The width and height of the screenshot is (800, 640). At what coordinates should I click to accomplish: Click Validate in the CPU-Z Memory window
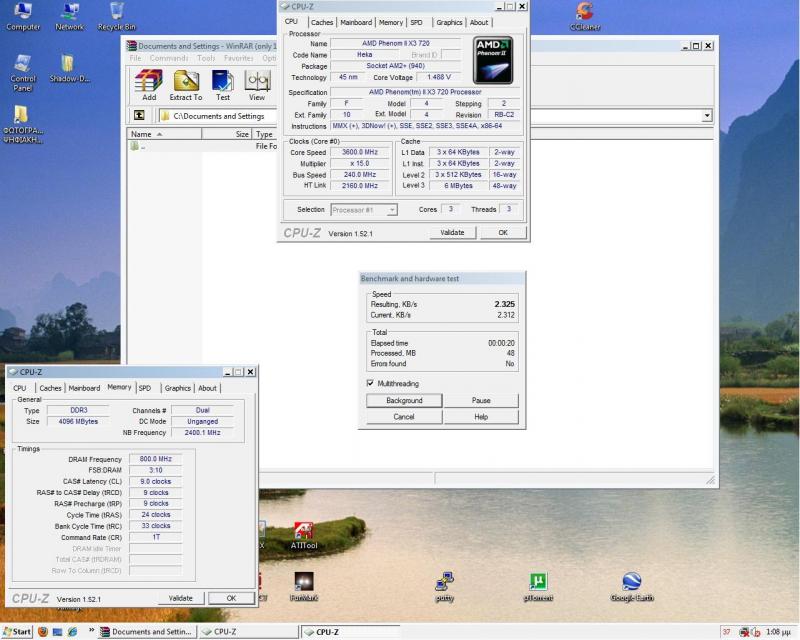click(180, 598)
